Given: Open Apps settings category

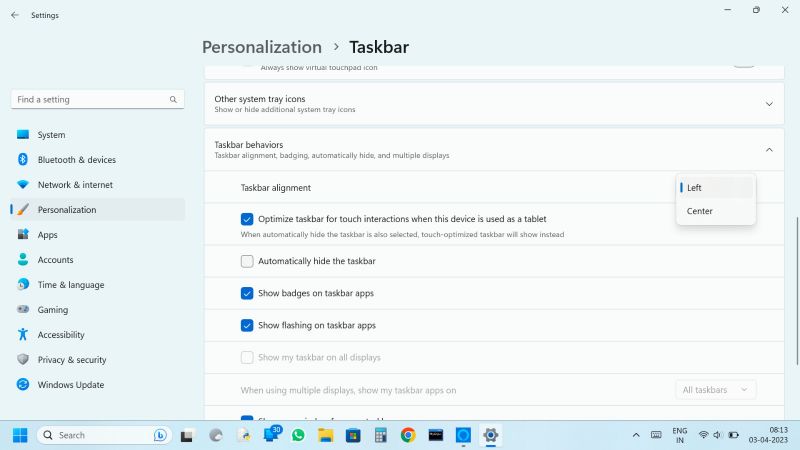Looking at the screenshot, I should 97,235.
